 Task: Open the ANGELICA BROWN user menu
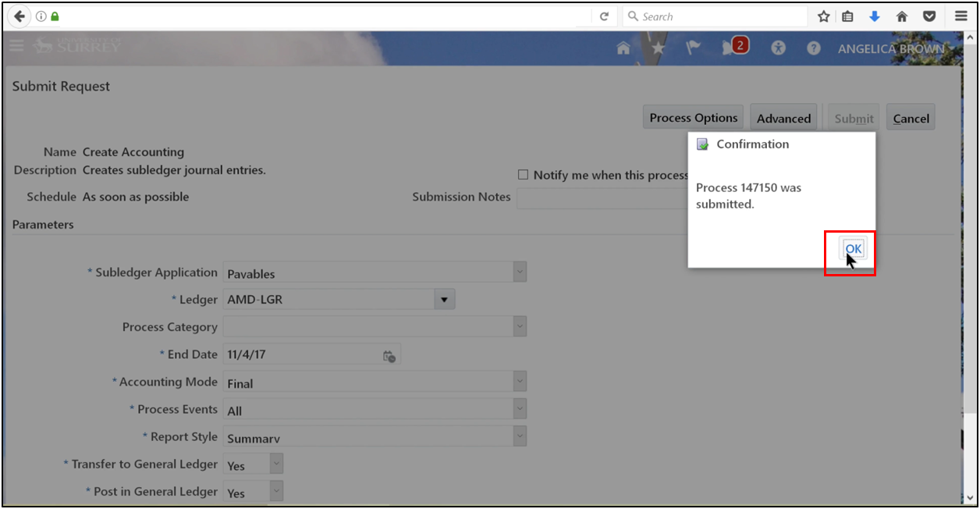pyautogui.click(x=891, y=48)
